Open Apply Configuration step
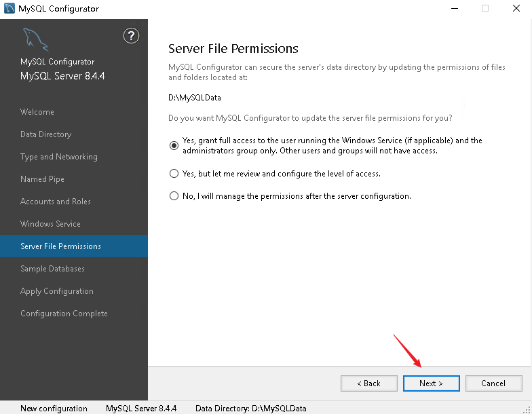The height and width of the screenshot is (414, 532). [57, 291]
